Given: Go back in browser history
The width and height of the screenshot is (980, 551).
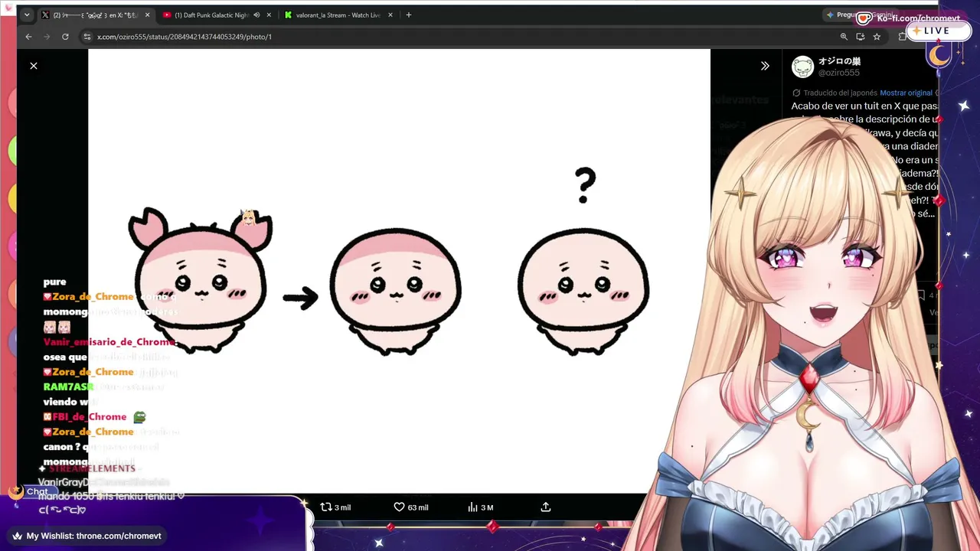Looking at the screenshot, I should click(28, 37).
